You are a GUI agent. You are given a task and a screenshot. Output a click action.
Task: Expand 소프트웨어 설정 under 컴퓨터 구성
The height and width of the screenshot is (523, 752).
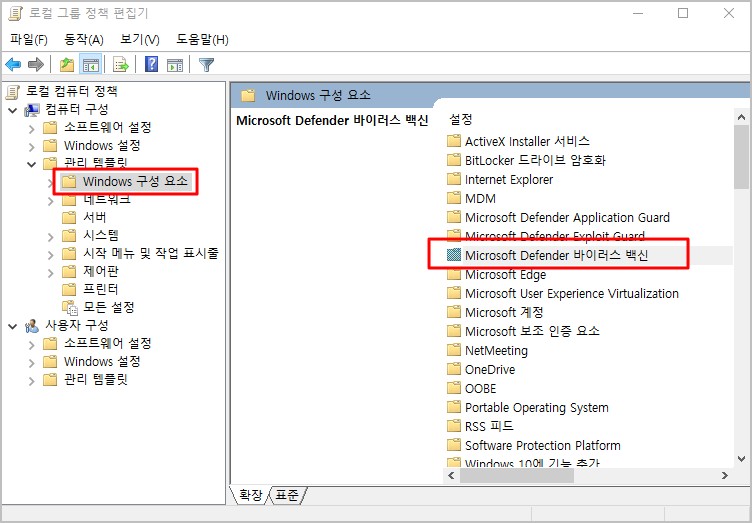tap(32, 128)
